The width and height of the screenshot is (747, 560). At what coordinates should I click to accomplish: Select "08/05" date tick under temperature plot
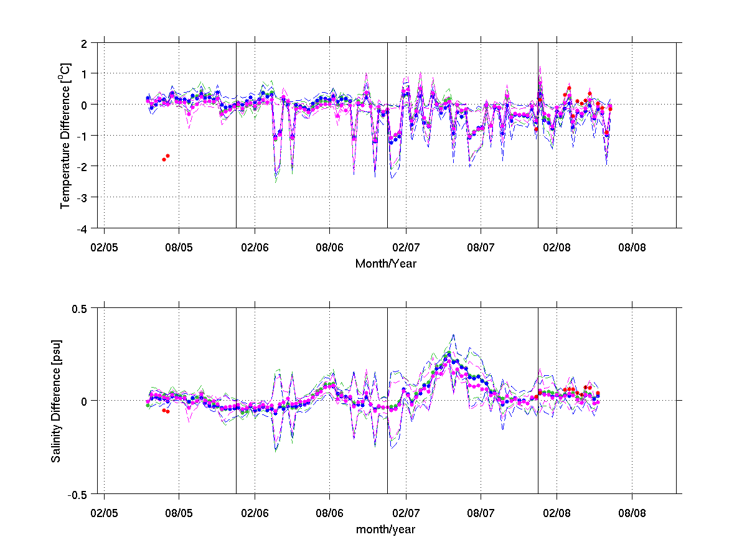tap(179, 247)
